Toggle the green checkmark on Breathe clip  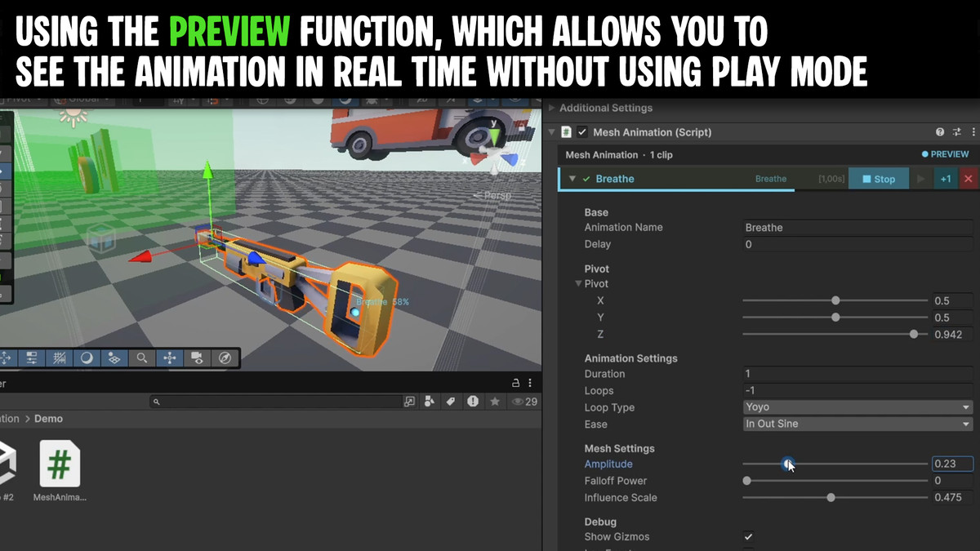point(586,179)
